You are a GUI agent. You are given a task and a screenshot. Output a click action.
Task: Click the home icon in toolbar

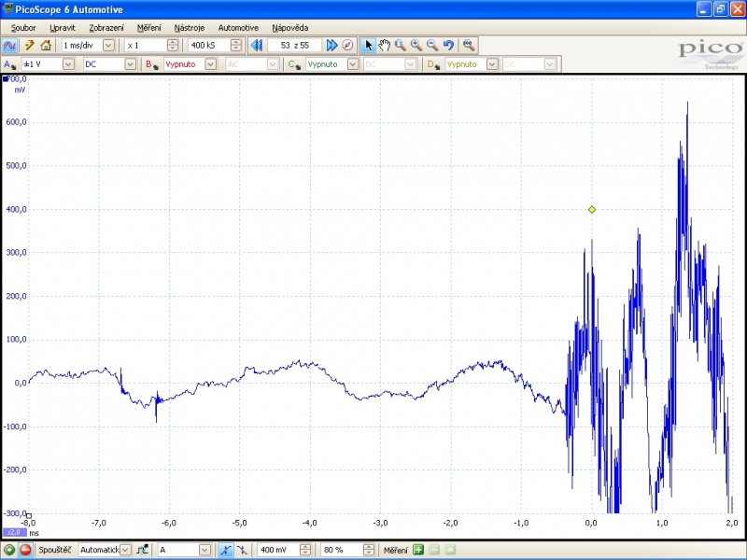click(46, 45)
